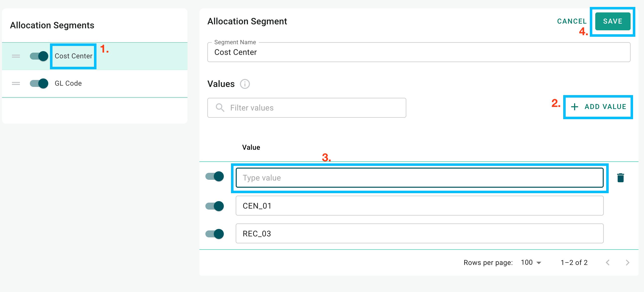The width and height of the screenshot is (644, 292).
Task: Cancel editing the allocation segment
Action: (572, 21)
